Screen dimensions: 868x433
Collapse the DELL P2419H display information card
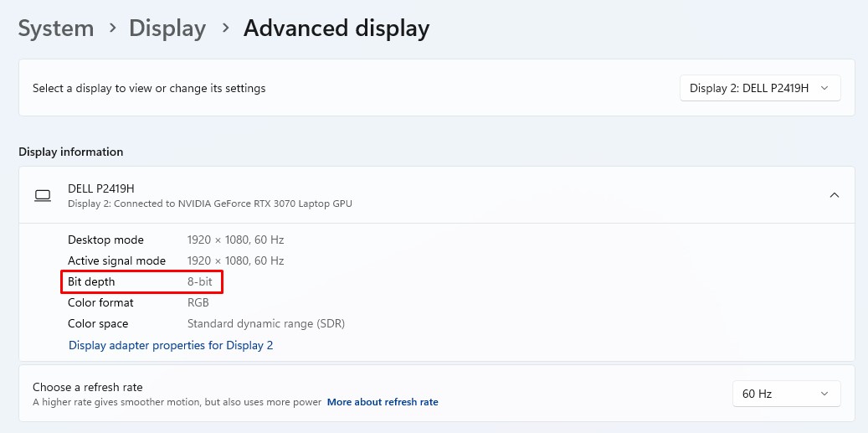click(x=835, y=195)
